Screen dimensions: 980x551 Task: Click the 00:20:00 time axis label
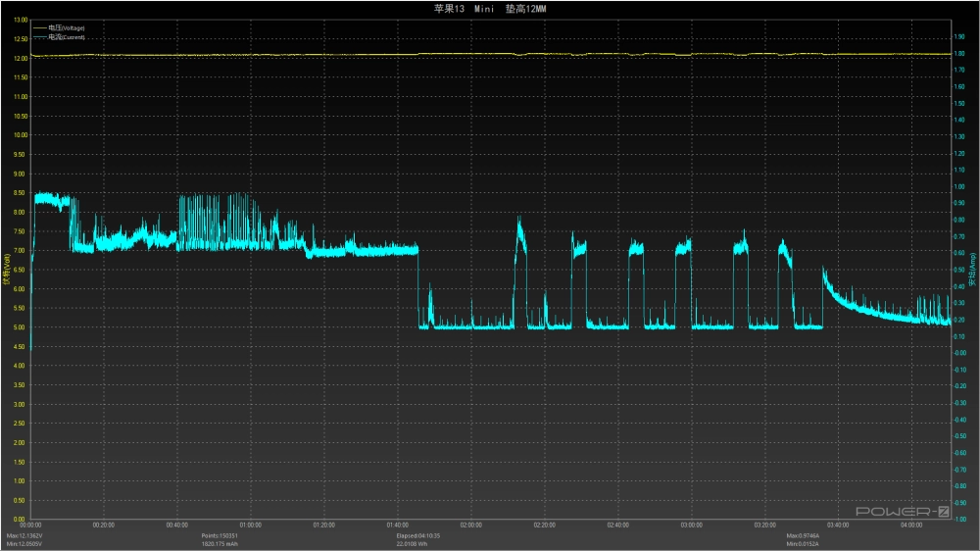pyautogui.click(x=104, y=526)
